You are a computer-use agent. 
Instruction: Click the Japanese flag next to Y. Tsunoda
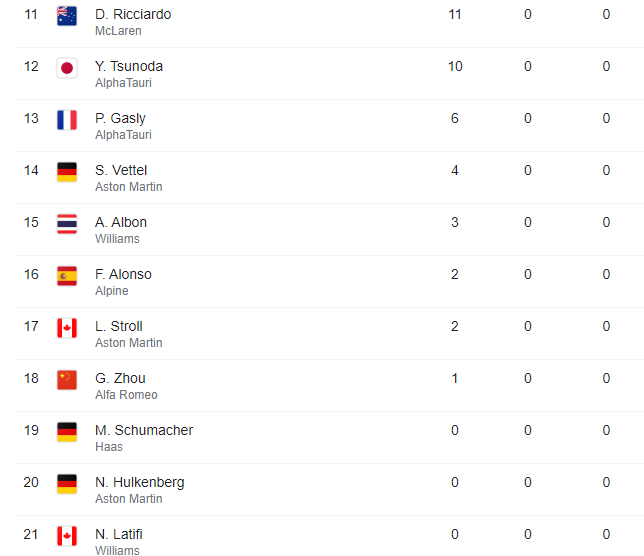pyautogui.click(x=67, y=68)
